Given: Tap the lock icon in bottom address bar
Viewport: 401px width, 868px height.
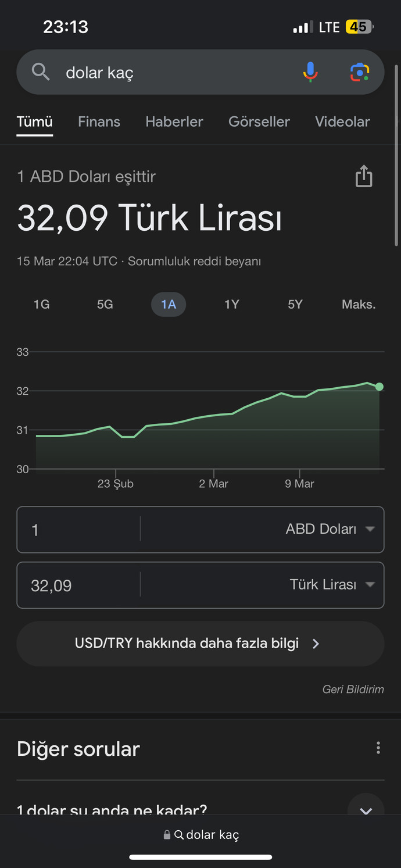Looking at the screenshot, I should (x=167, y=835).
